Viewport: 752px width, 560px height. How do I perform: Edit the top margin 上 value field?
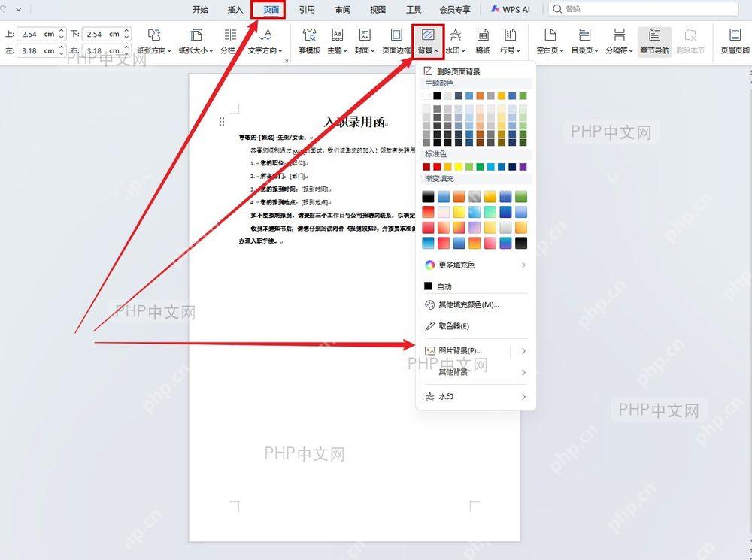click(x=38, y=34)
